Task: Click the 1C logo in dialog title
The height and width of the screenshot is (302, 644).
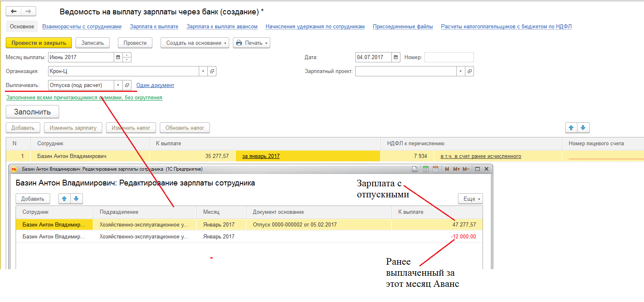Action: tap(14, 169)
